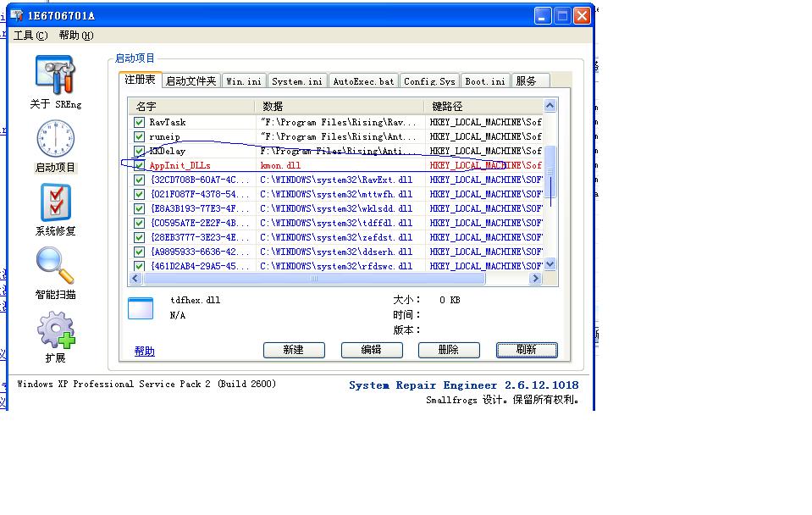This screenshot has height=515, width=812.
Task: Minimize the 1E6706701A window
Action: click(x=542, y=16)
